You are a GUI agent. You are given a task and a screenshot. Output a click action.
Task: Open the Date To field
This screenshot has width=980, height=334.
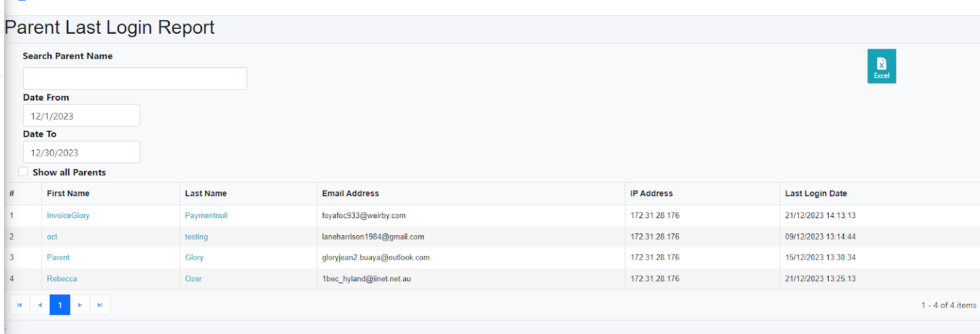(81, 153)
